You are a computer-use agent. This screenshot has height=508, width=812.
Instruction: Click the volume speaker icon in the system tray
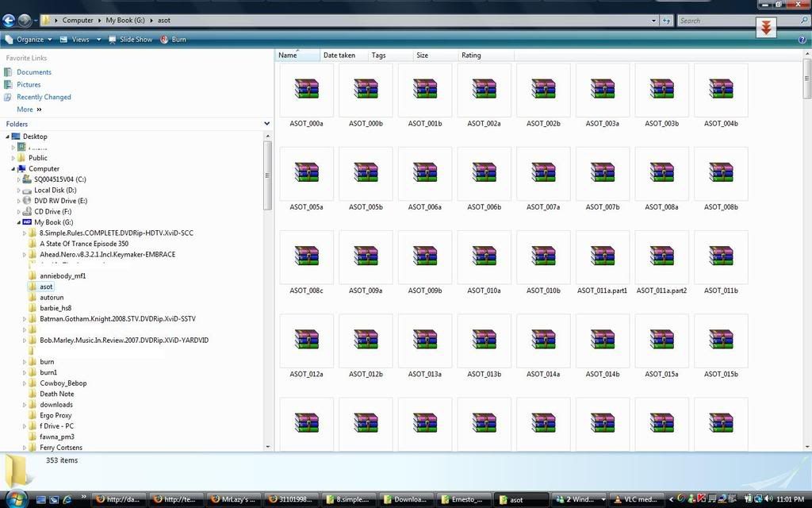(x=768, y=499)
